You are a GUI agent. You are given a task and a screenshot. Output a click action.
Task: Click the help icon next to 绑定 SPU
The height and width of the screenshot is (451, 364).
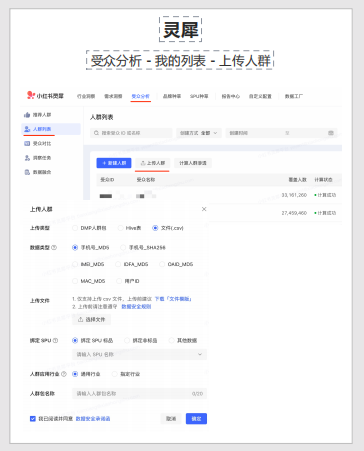coord(55,340)
